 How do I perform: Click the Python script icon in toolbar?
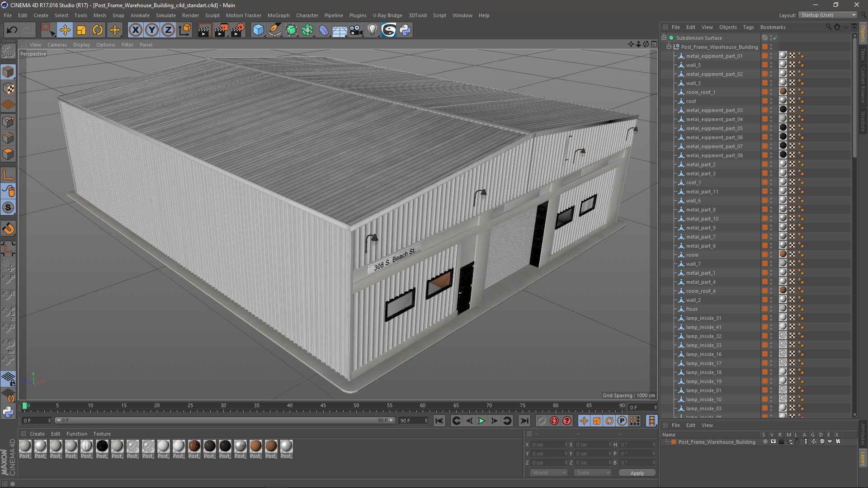click(405, 30)
